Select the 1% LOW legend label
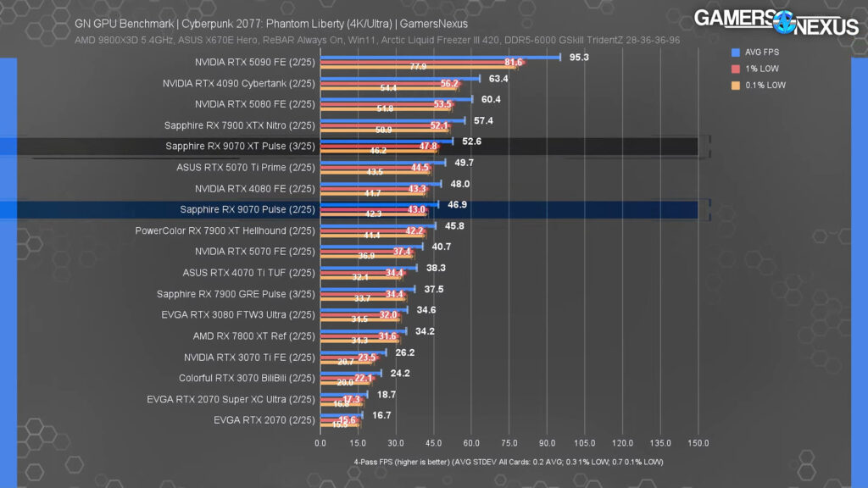Image resolution: width=868 pixels, height=488 pixels. pyautogui.click(x=762, y=69)
